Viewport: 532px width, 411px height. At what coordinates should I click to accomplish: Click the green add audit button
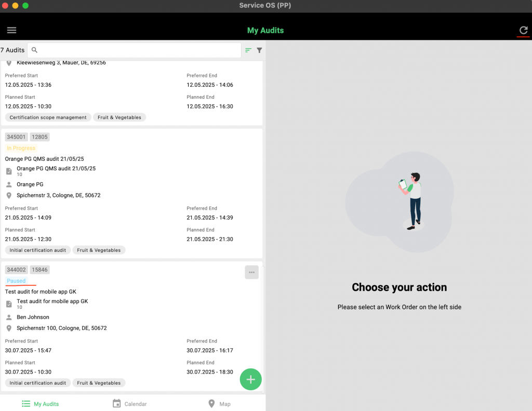click(250, 379)
